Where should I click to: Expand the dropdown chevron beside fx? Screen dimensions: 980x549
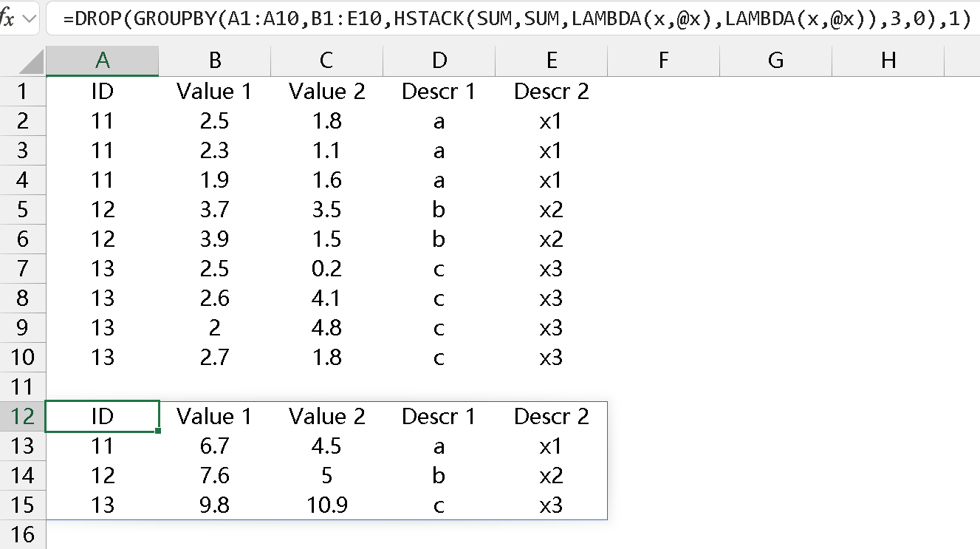[x=30, y=18]
